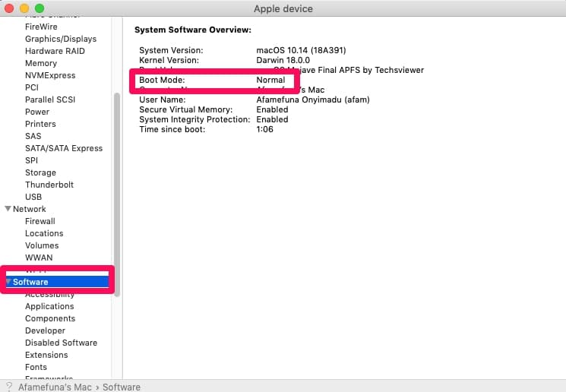Click Software in the bottom path bar
The width and height of the screenshot is (566, 392).
tap(122, 387)
